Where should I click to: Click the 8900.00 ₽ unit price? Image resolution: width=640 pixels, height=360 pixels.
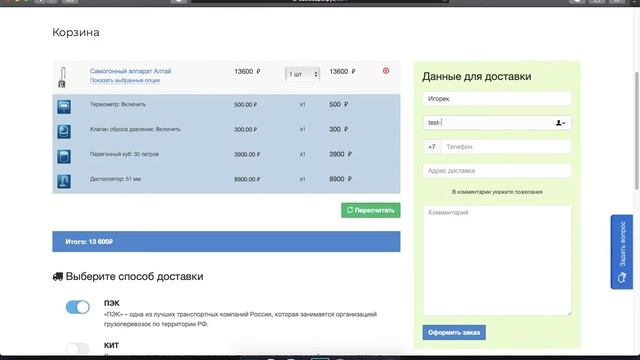tap(247, 179)
